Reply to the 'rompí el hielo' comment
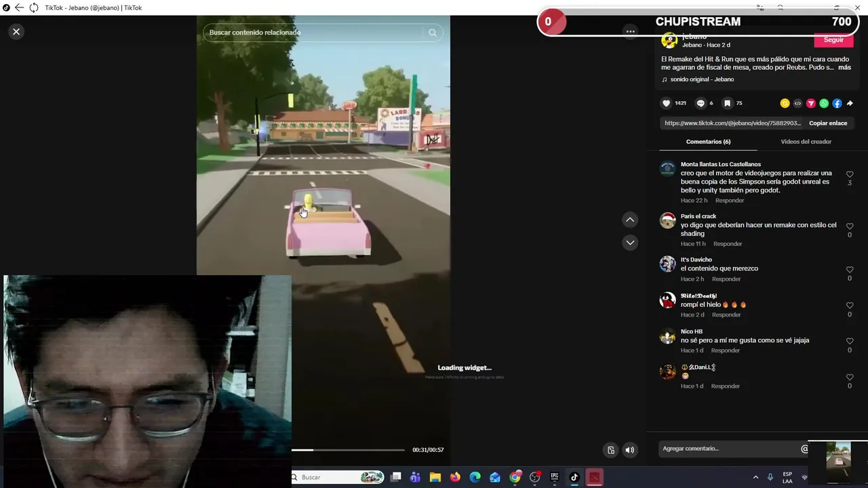Screen dimensions: 868x488 click(726, 315)
